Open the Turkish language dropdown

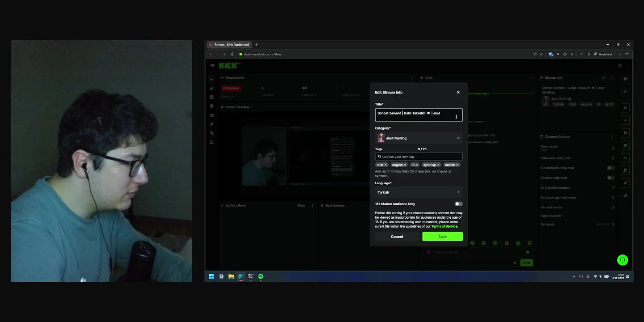pyautogui.click(x=419, y=192)
